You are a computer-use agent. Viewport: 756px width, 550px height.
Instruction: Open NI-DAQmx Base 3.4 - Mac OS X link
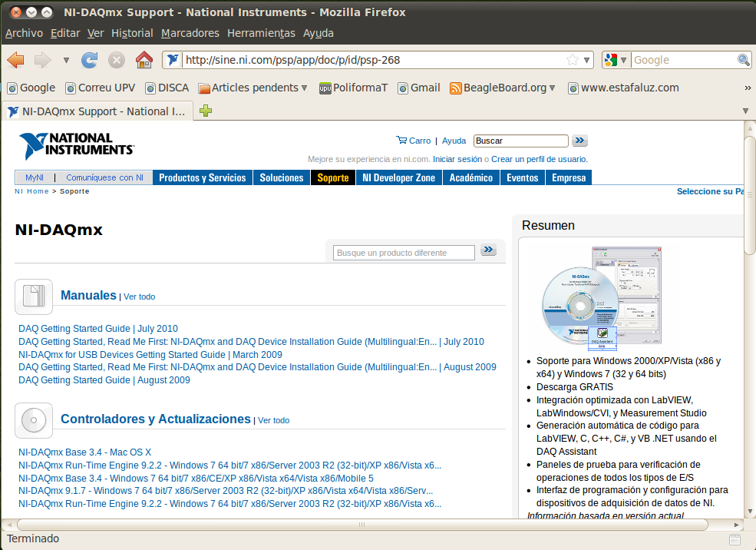(85, 452)
